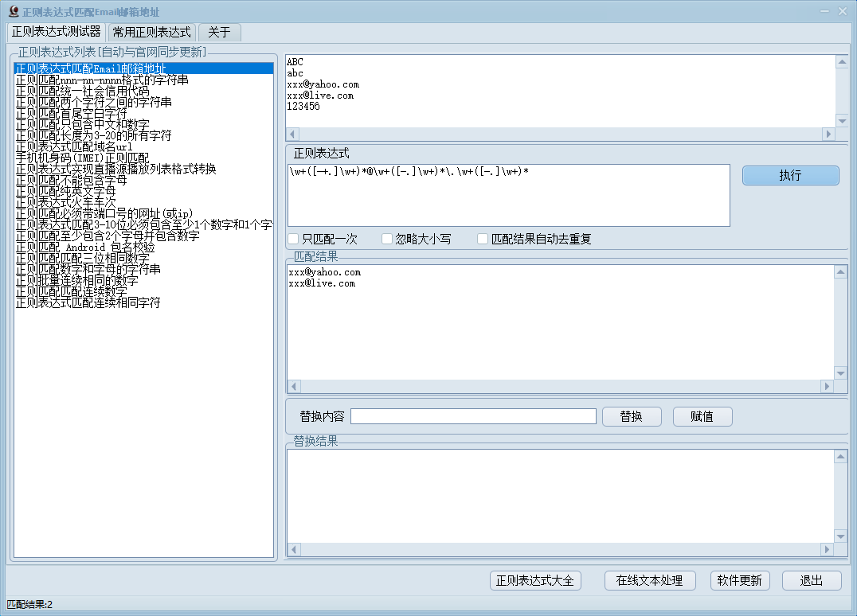The image size is (857, 616).
Task: Click the right arrow of the 替换结果 horizontal scrollbar
Action: (x=827, y=550)
